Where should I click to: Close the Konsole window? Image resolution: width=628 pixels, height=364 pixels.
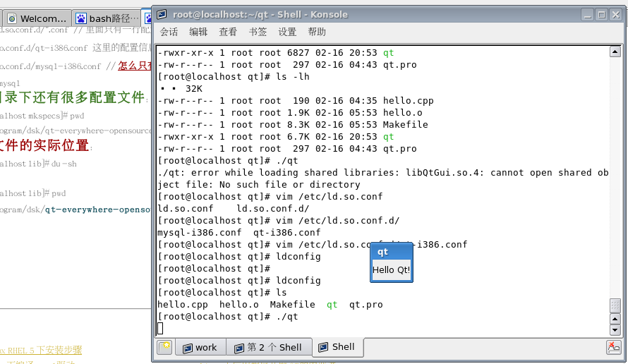(x=615, y=15)
